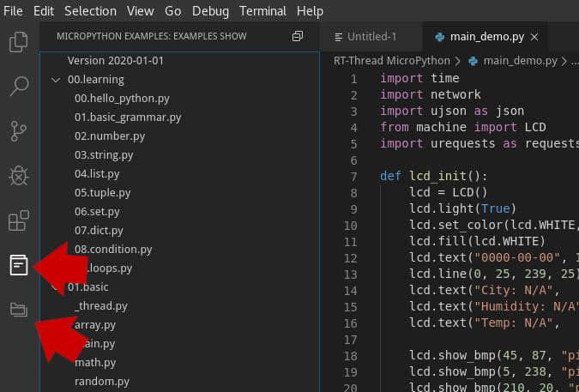
Task: Collapse the 00.learning folder
Action: click(x=57, y=80)
